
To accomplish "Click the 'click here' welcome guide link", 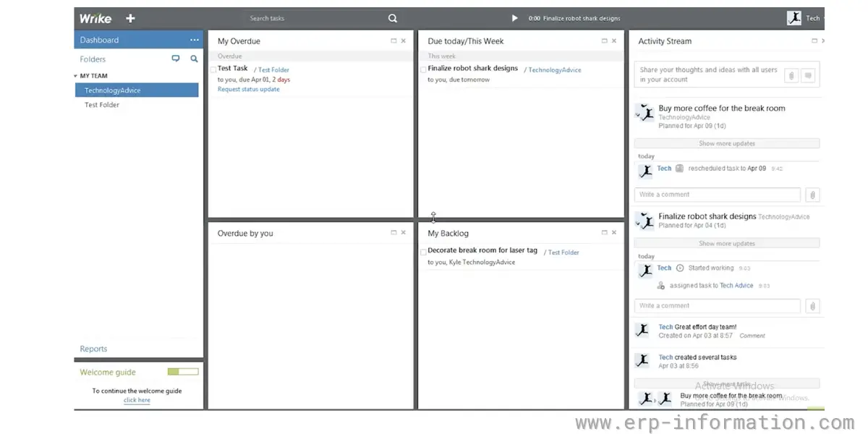I will 137,400.
